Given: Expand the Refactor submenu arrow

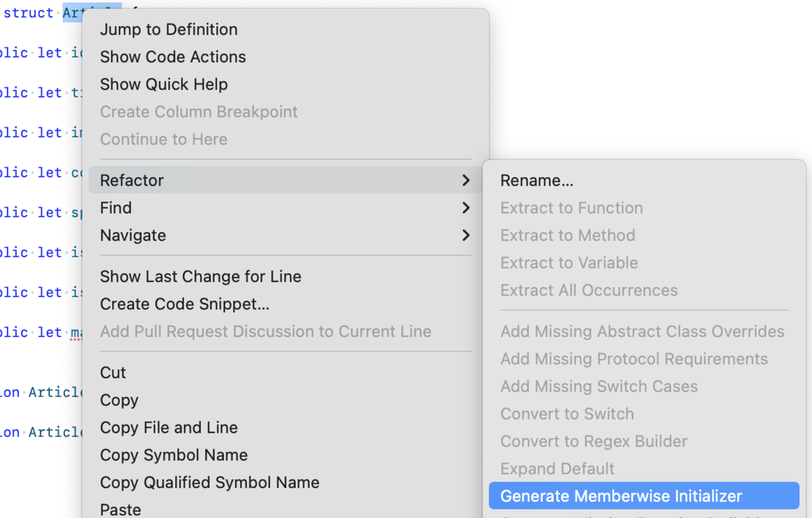Looking at the screenshot, I should [x=466, y=180].
